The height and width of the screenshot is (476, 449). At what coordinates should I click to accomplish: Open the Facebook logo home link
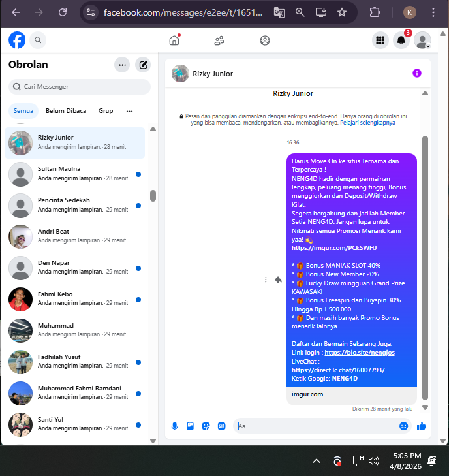(17, 40)
